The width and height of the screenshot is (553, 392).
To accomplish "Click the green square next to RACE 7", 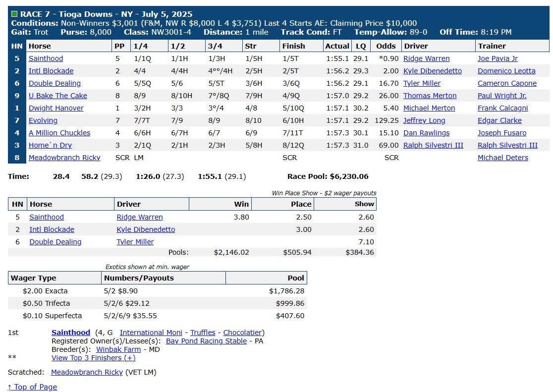I will point(14,14).
